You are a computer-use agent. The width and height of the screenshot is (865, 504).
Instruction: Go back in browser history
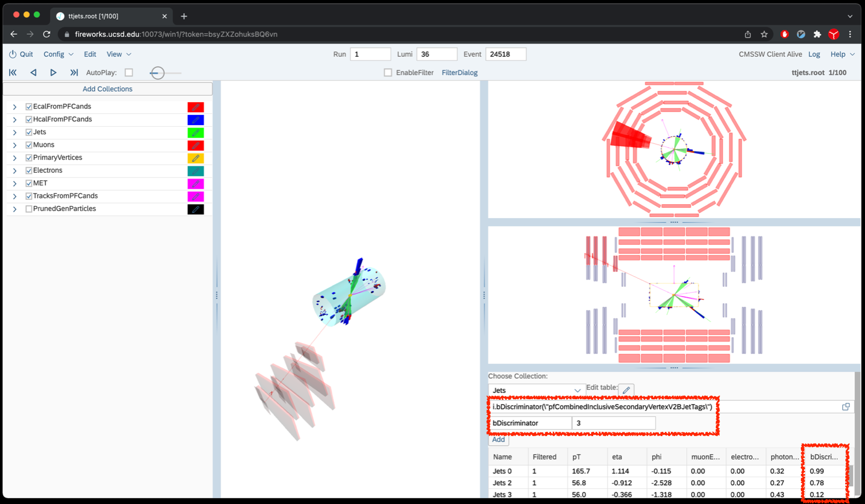click(14, 34)
